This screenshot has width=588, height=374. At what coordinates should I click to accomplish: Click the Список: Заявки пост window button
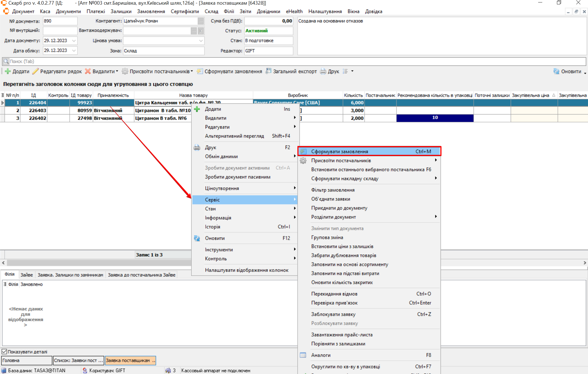pos(78,360)
